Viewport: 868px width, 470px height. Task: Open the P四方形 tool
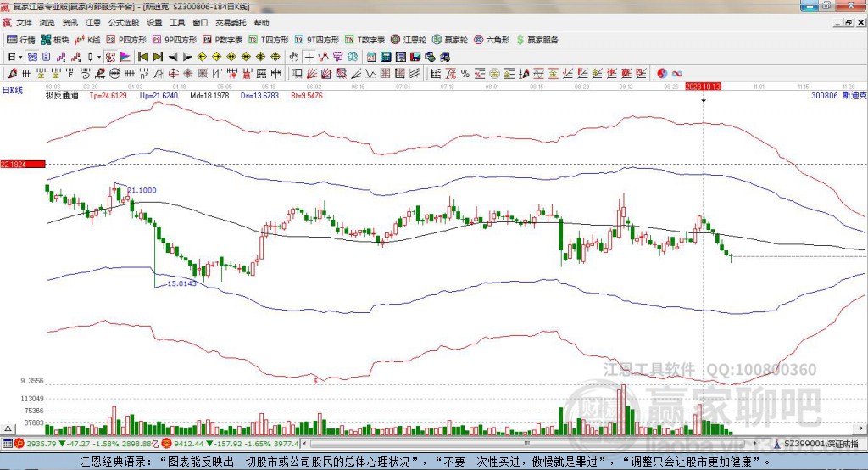click(x=126, y=40)
